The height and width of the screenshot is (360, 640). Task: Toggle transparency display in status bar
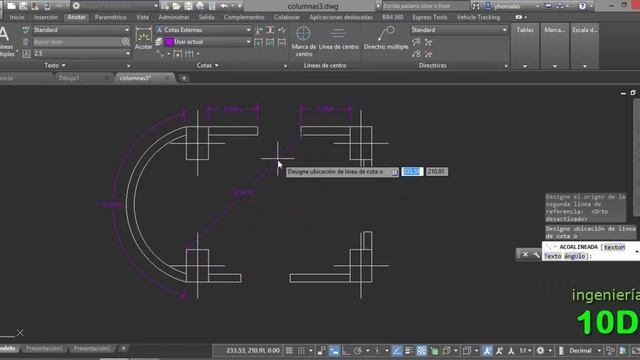(x=421, y=351)
